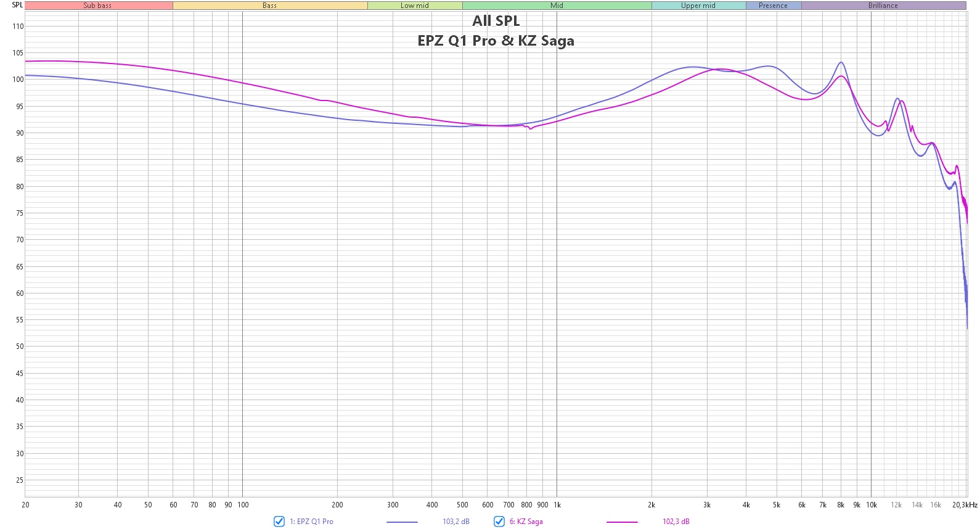Click the 400 Hz frequency axis label
Image resolution: width=980 pixels, height=529 pixels.
tap(432, 505)
